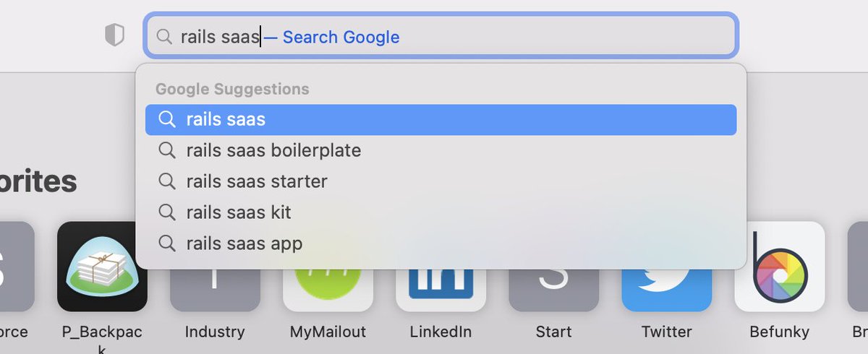Viewport: 868px width, 354px height.
Task: Pick the "rails saas starter" suggestion
Action: point(257,181)
